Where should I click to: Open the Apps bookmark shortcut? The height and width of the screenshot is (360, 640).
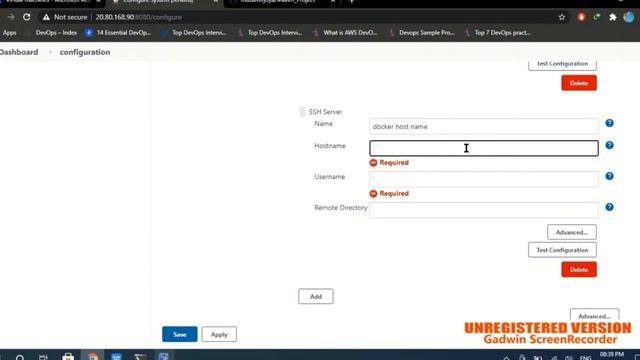coord(10,33)
